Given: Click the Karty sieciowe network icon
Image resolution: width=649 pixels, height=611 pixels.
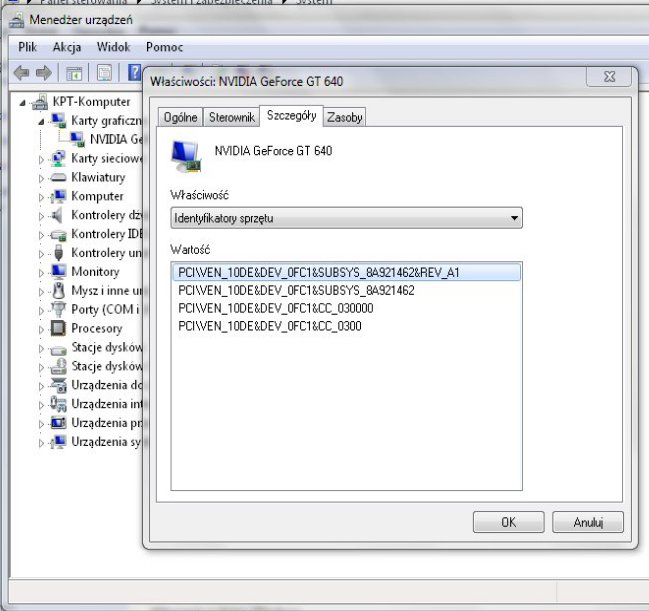Looking at the screenshot, I should click(58, 158).
